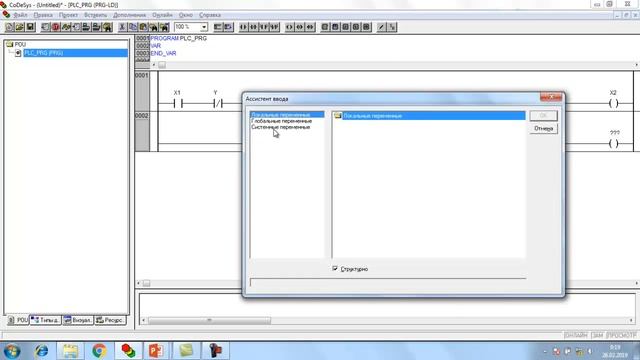Image resolution: width=640 pixels, height=360 pixels.
Task: Select Системные переменные in the list
Action: (281, 127)
